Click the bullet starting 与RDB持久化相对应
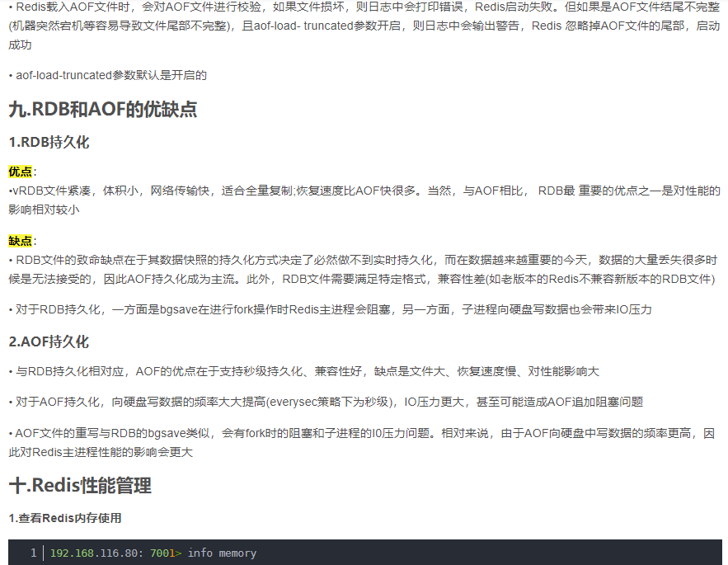The height and width of the screenshot is (565, 728). click(x=303, y=371)
